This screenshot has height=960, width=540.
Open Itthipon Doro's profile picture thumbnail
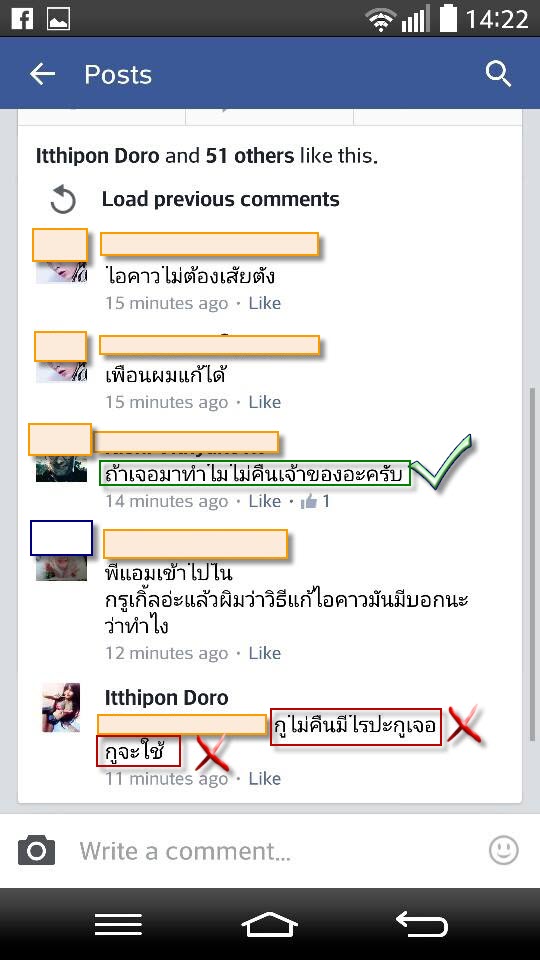click(x=61, y=707)
